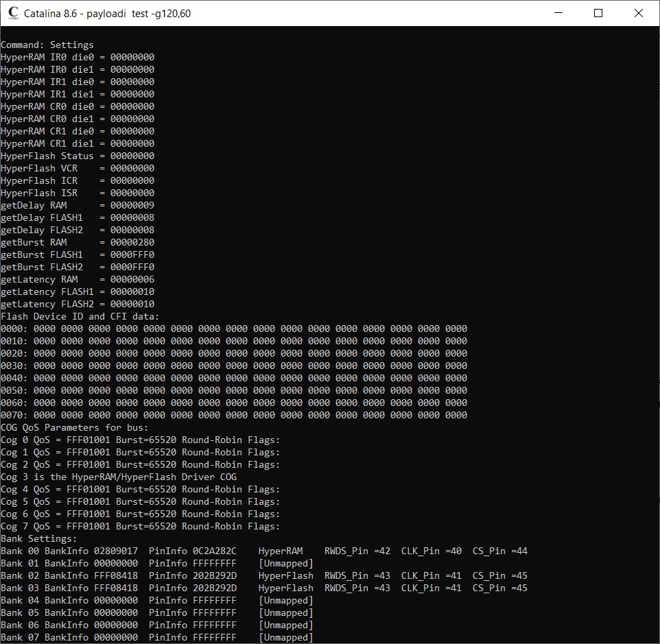Click the 'HyperFlash VCR' line

click(x=78, y=168)
